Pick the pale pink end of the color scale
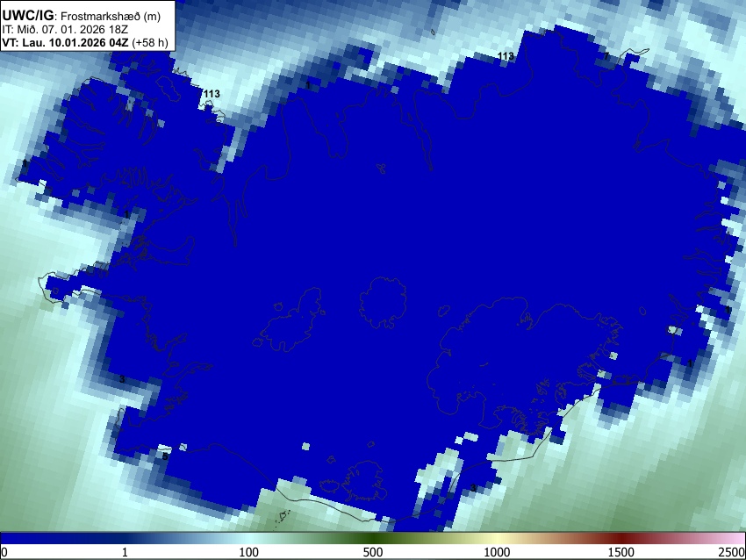The width and height of the screenshot is (746, 560). click(x=737, y=539)
